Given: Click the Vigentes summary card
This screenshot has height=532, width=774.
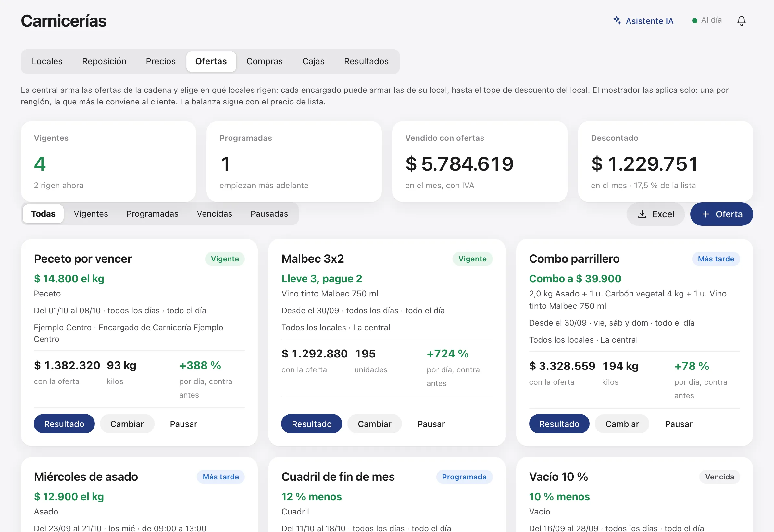Looking at the screenshot, I should click(x=108, y=161).
